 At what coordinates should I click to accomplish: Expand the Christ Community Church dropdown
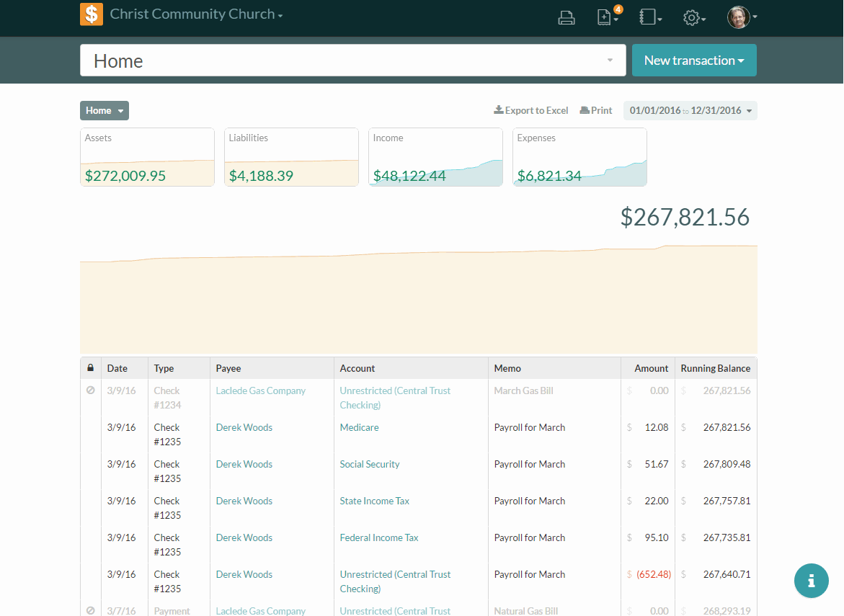tap(196, 14)
